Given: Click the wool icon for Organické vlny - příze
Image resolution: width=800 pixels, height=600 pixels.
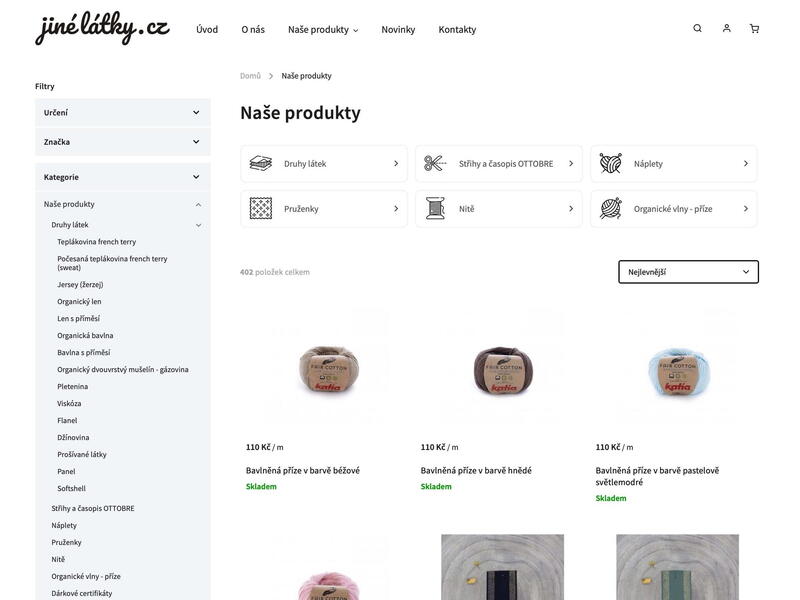Looking at the screenshot, I should click(x=611, y=208).
